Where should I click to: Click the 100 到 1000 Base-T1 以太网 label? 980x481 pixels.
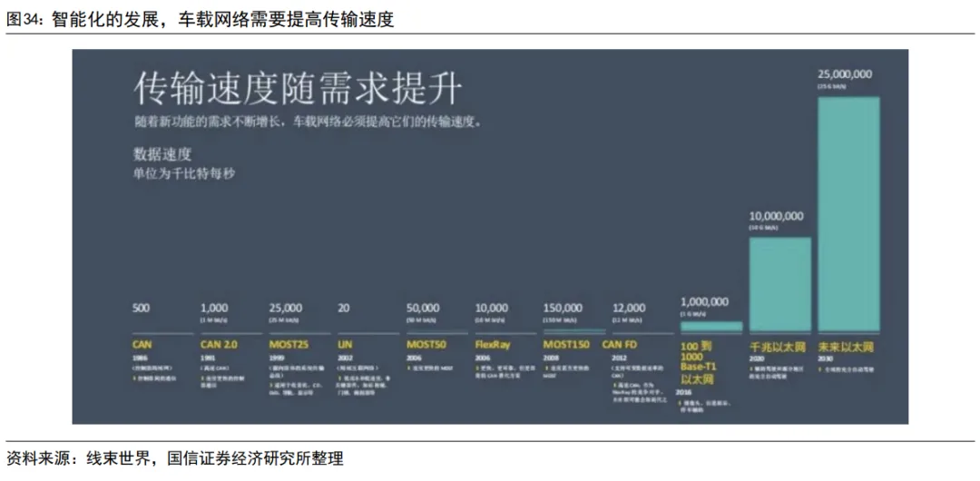click(699, 362)
